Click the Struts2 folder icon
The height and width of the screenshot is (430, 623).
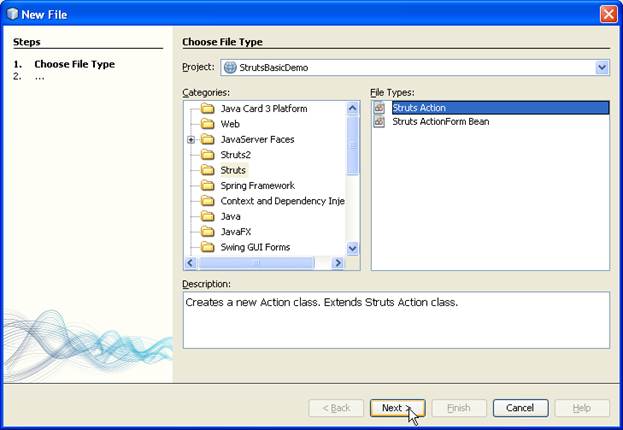click(207, 155)
